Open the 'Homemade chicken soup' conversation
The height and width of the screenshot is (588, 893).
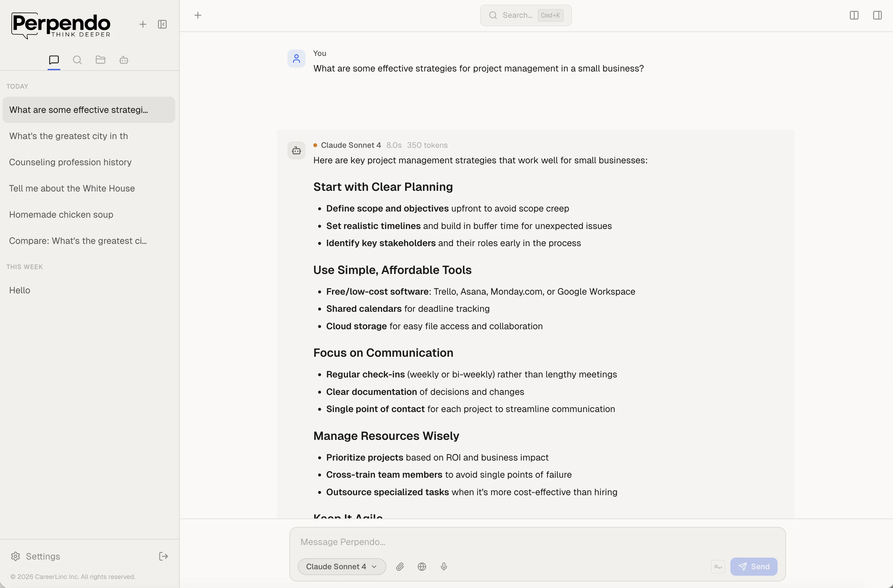click(61, 215)
